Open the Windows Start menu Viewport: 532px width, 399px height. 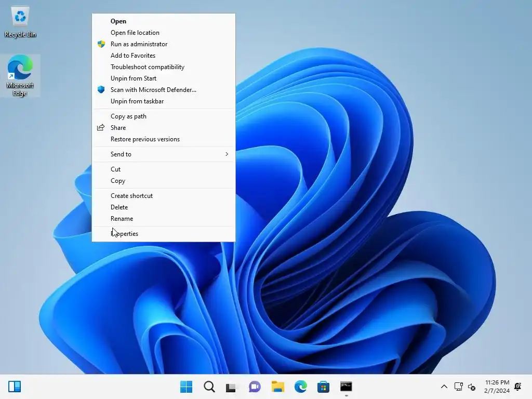[x=187, y=387]
